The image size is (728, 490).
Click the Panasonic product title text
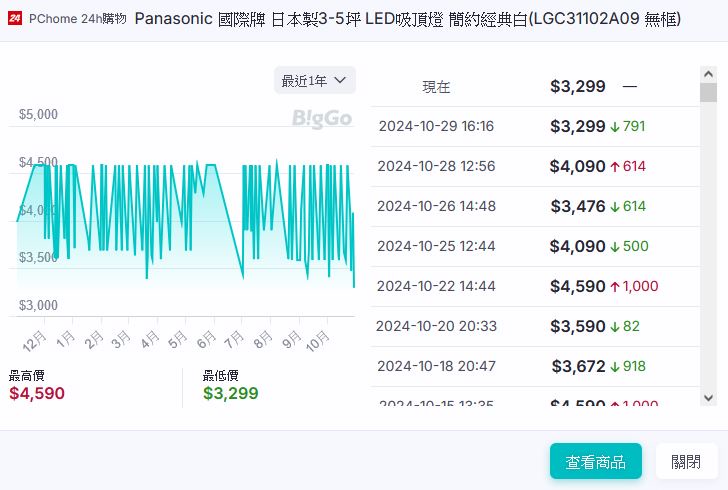tap(407, 19)
